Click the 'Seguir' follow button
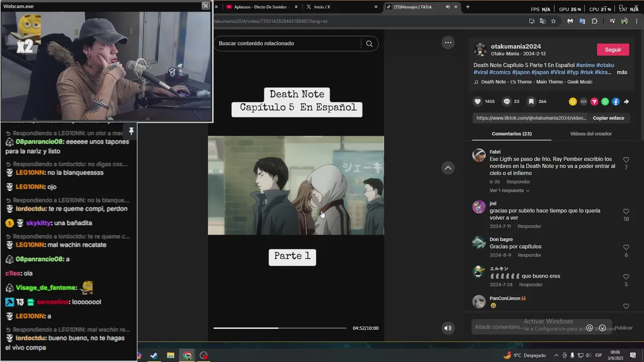This screenshot has width=644, height=362. click(x=613, y=50)
